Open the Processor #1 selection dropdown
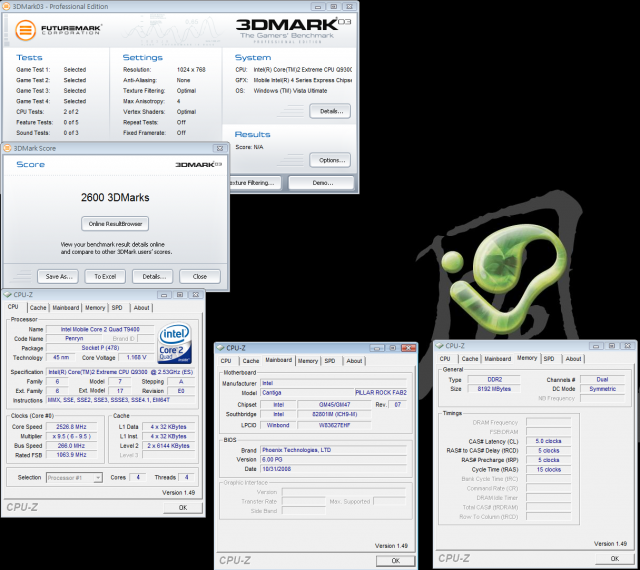The height and width of the screenshot is (570, 640). pos(74,477)
